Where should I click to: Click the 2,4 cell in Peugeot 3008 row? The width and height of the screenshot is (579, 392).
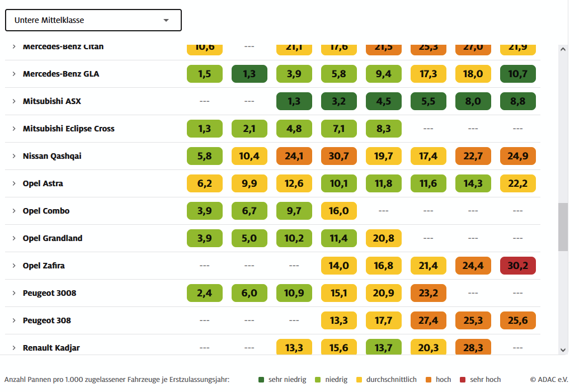click(205, 293)
